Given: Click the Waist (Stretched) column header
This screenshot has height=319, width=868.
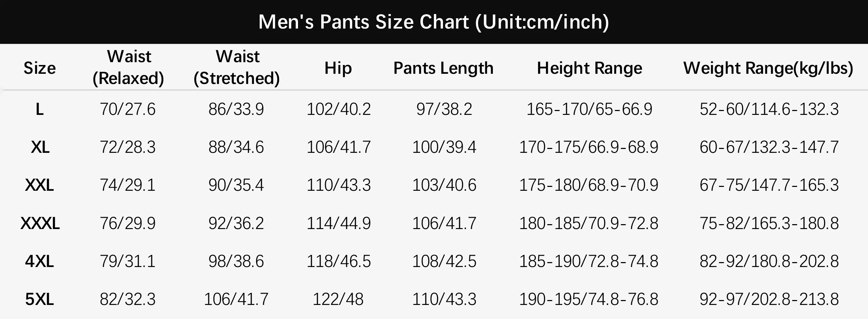Looking at the screenshot, I should pyautogui.click(x=237, y=67).
